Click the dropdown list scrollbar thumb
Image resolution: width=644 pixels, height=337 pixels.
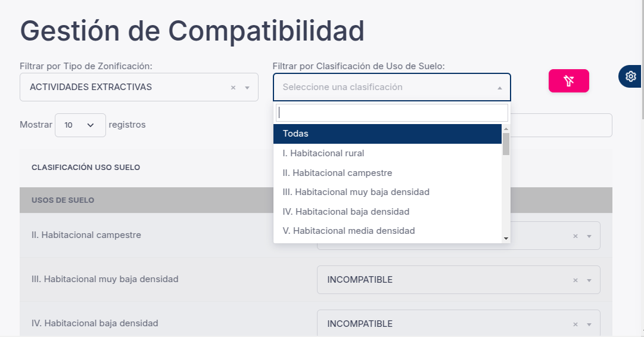[506, 144]
